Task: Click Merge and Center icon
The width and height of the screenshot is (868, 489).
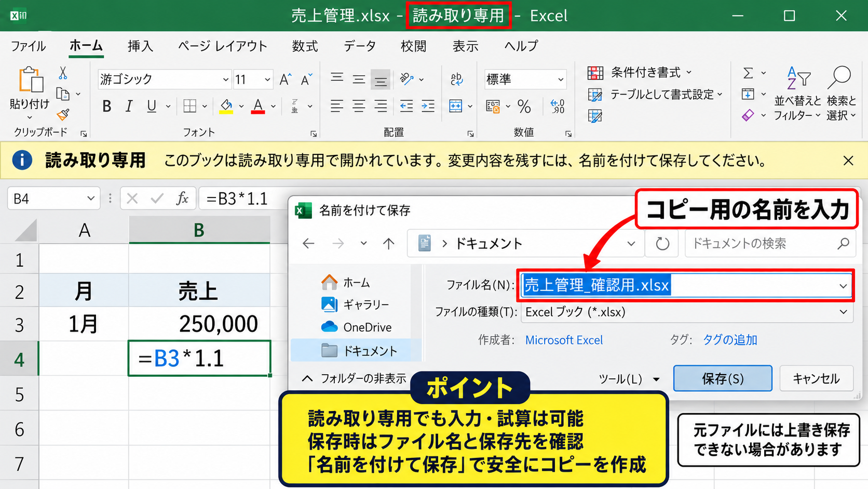Action: point(456,106)
